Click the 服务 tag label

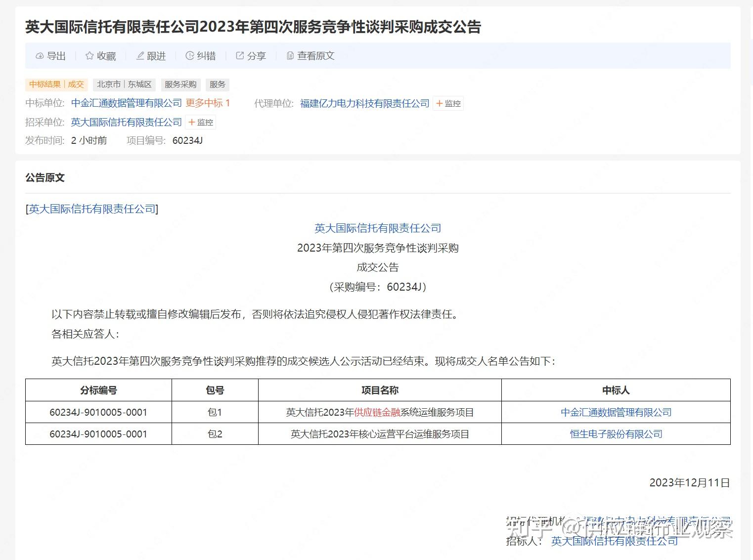[218, 85]
